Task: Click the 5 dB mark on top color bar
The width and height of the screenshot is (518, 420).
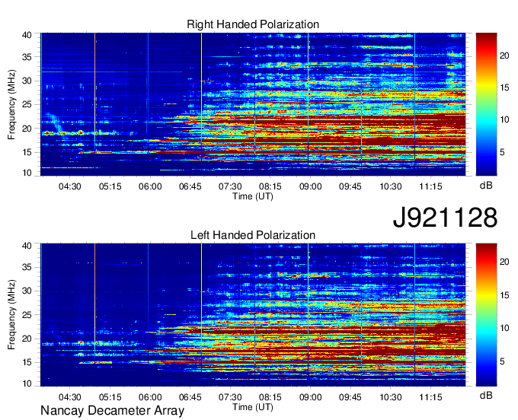Action: pos(502,151)
